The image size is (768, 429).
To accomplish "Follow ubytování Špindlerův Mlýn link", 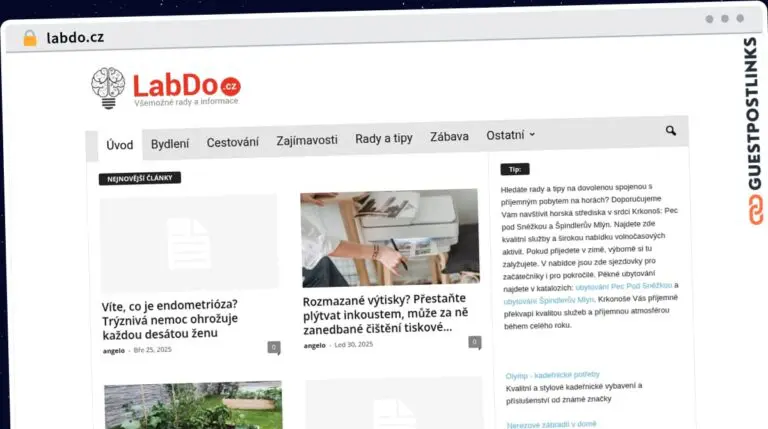I will coord(548,299).
